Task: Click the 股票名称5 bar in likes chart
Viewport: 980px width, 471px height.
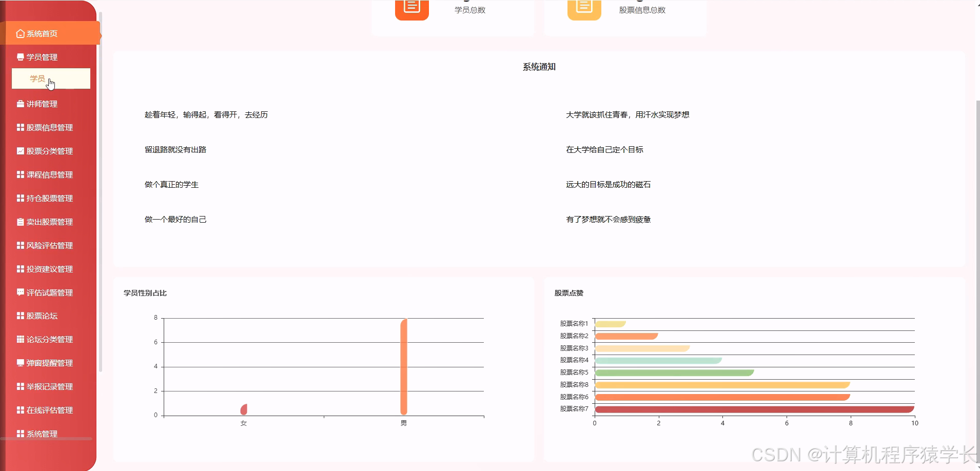Action: click(674, 372)
